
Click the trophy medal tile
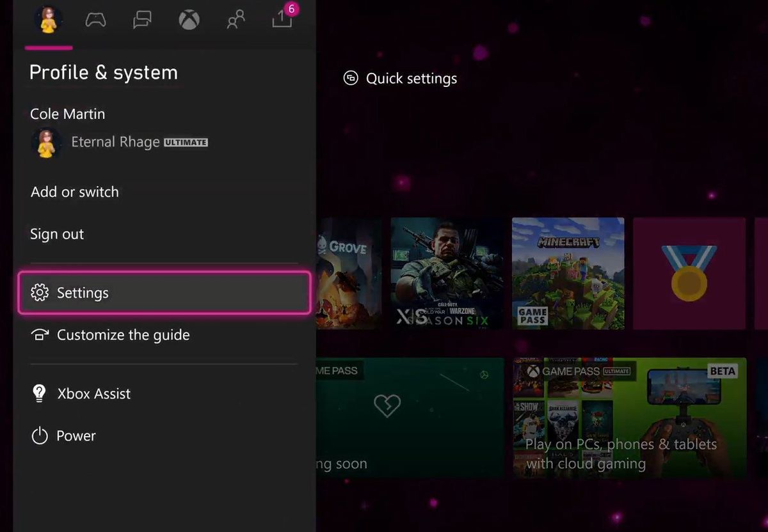tap(689, 274)
